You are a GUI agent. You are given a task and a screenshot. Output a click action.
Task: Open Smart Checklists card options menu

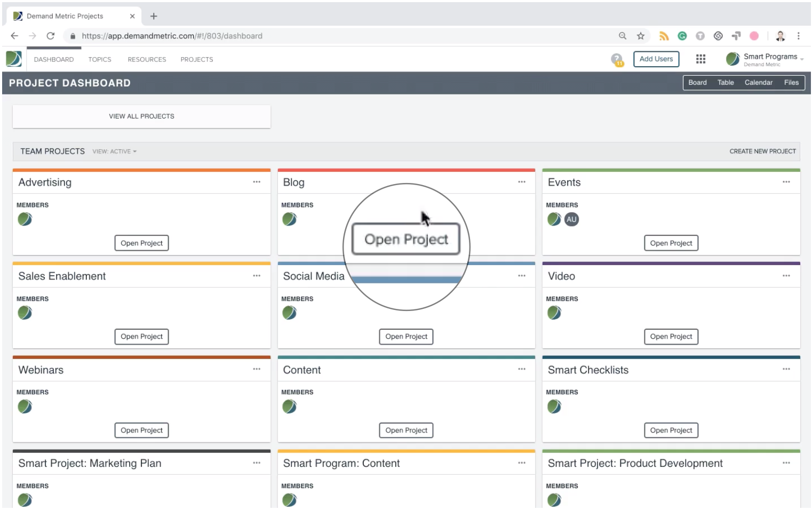(x=786, y=369)
